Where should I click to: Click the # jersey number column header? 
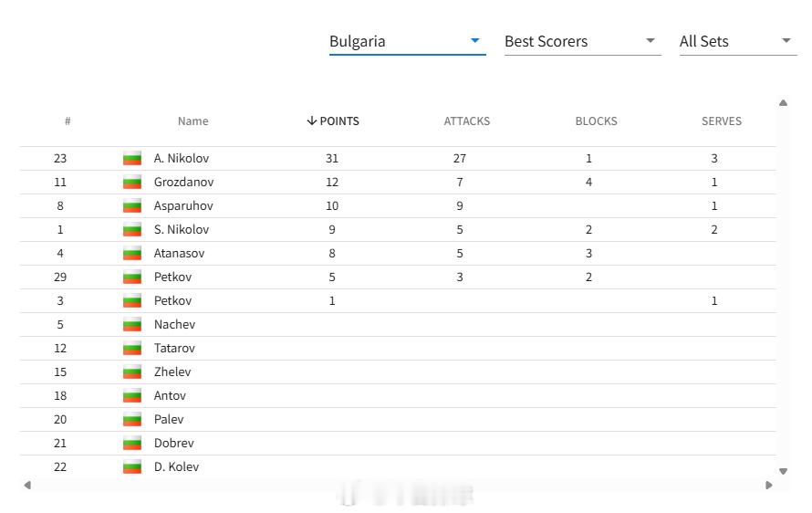(x=68, y=121)
